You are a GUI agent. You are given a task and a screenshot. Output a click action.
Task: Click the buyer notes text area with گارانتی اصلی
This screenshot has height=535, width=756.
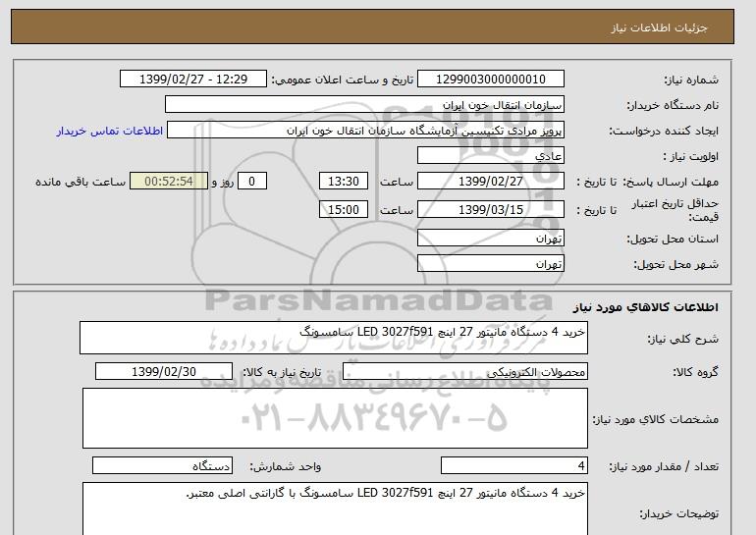click(335, 508)
